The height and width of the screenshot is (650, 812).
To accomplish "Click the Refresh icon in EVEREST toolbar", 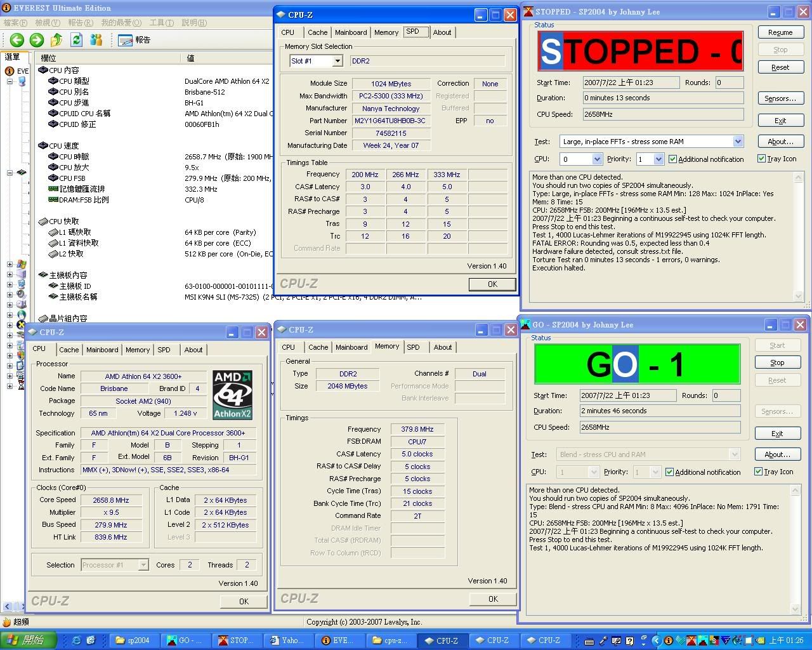I will pos(76,40).
